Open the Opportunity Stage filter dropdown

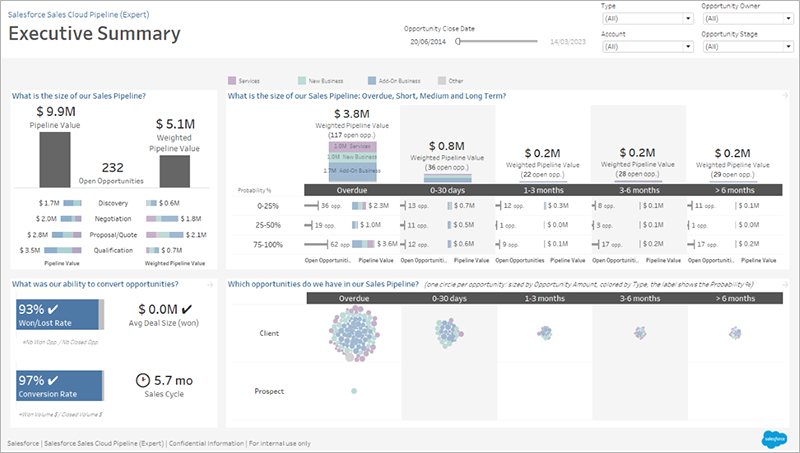[x=747, y=47]
